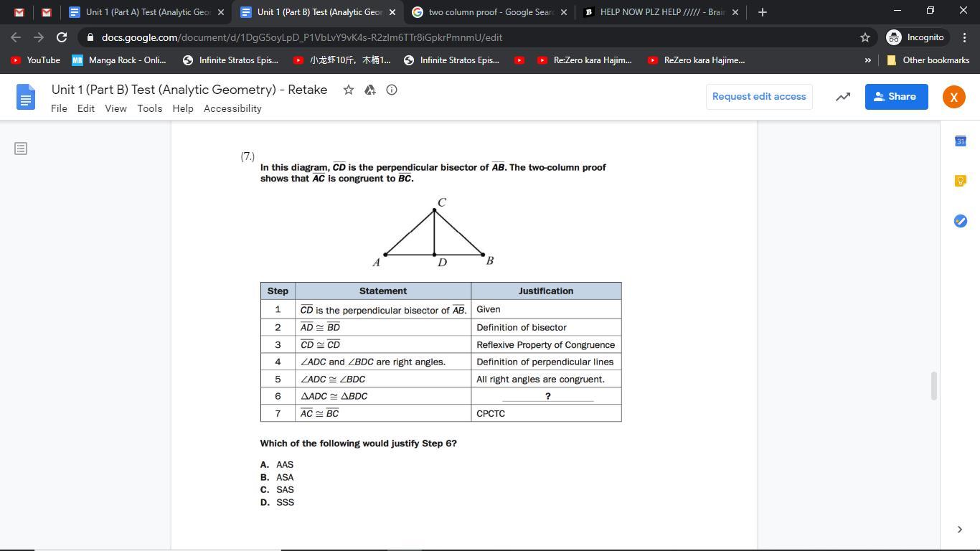Close the HELP NOW PLZ HELP tab

click(x=735, y=12)
